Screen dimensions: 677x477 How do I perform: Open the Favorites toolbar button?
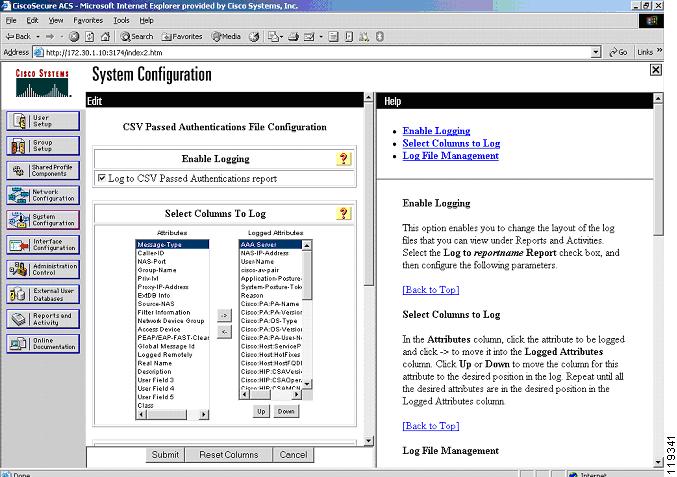pos(182,37)
